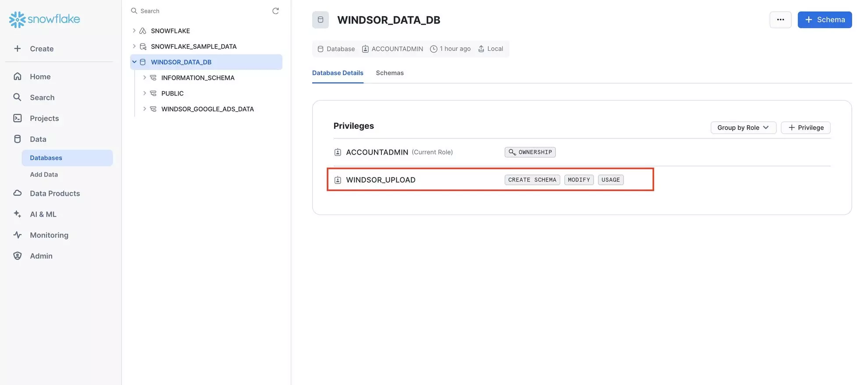Click the USAGE privilege tag

tap(611, 180)
